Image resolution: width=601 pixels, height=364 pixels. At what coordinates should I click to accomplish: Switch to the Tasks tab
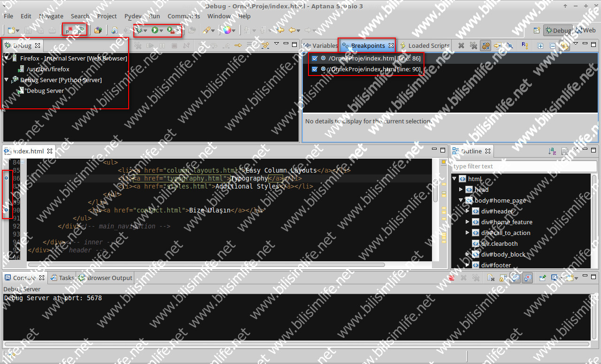tap(62, 278)
